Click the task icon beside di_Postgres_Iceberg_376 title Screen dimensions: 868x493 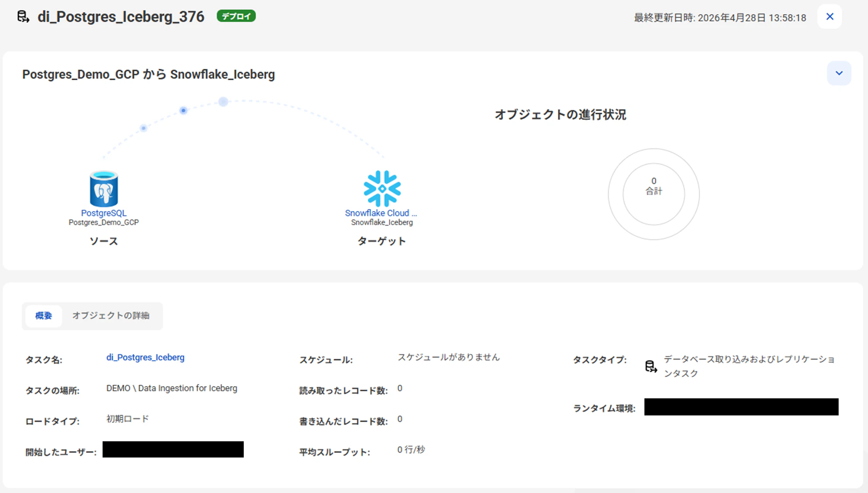coord(23,17)
